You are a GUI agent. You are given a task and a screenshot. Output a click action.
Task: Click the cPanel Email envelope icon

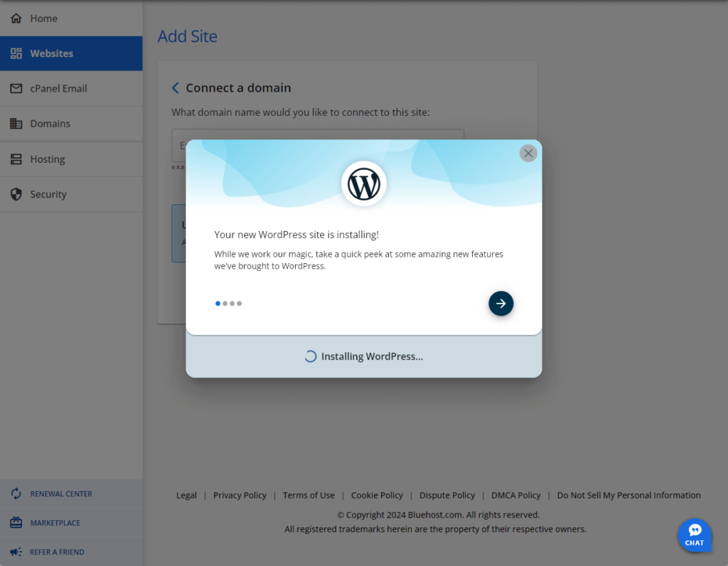pos(16,88)
